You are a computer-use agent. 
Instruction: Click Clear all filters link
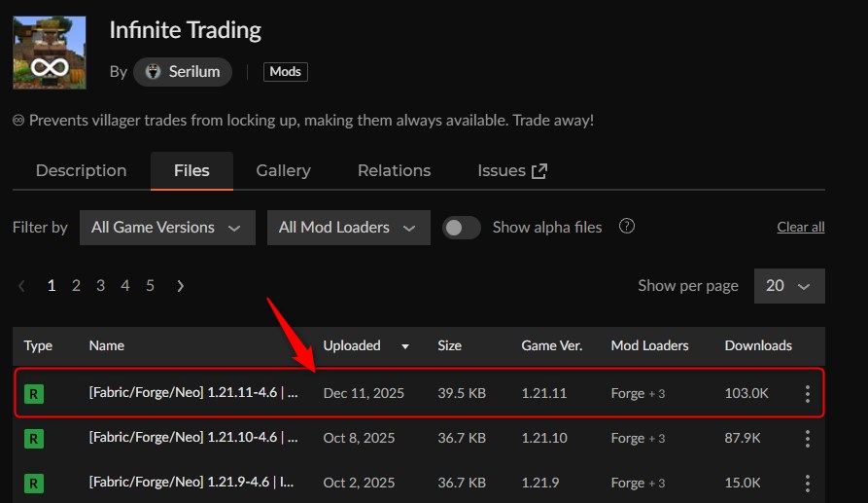[x=800, y=227]
